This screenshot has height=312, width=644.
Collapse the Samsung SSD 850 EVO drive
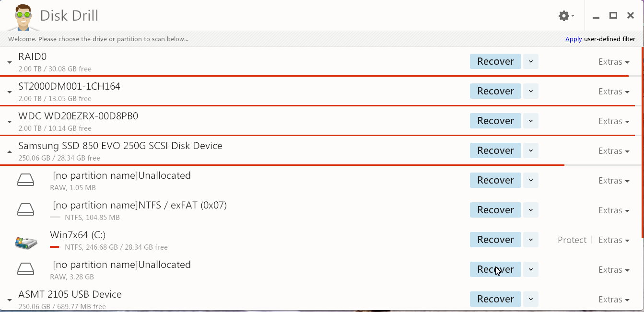click(x=10, y=151)
